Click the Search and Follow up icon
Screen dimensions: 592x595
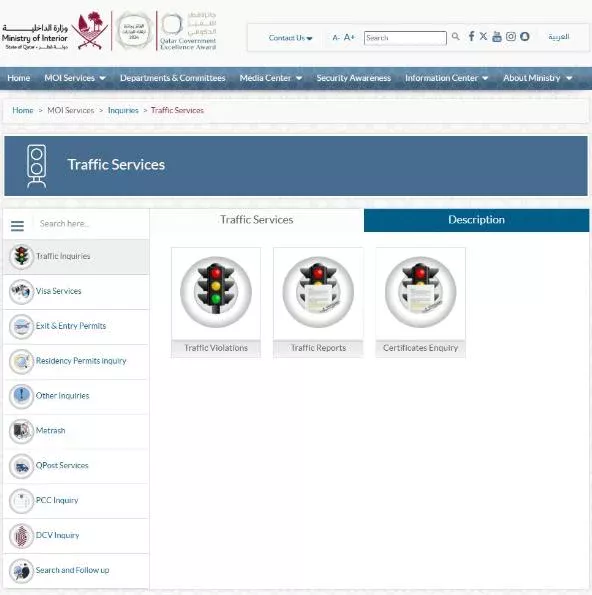pyautogui.click(x=21, y=571)
